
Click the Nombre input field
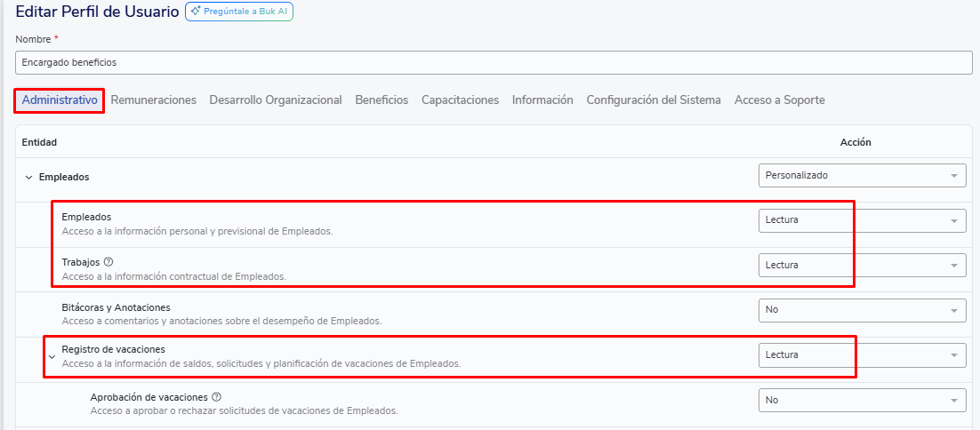pos(494,63)
